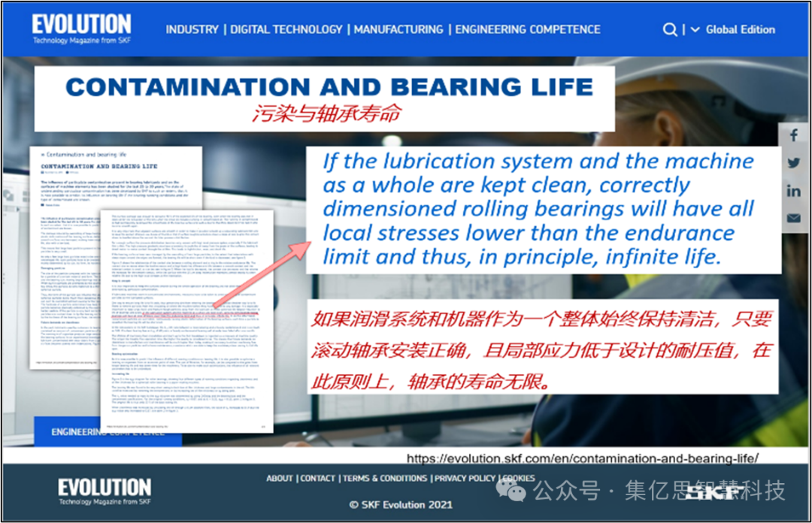Open the CONTACT page link
Viewport: 812px width, 523px height.
(x=317, y=479)
